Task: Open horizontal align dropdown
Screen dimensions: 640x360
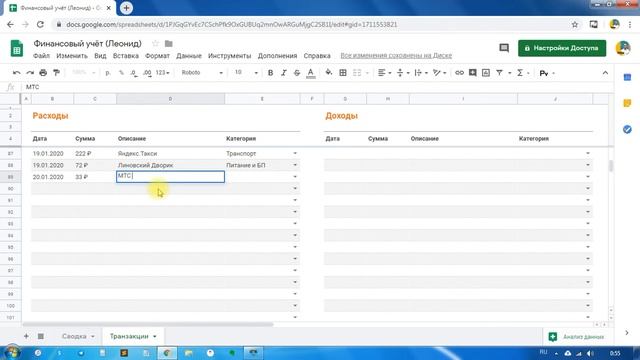Action: (384, 73)
